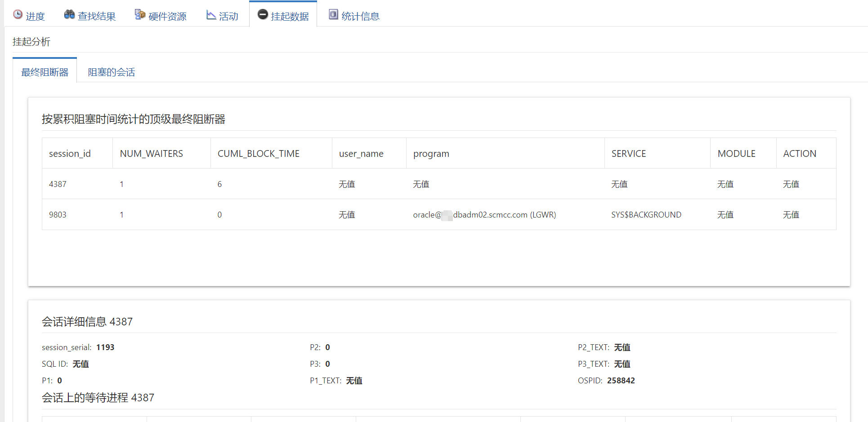Click the P1_TEXT 无值 value
This screenshot has height=422, width=868.
click(354, 381)
